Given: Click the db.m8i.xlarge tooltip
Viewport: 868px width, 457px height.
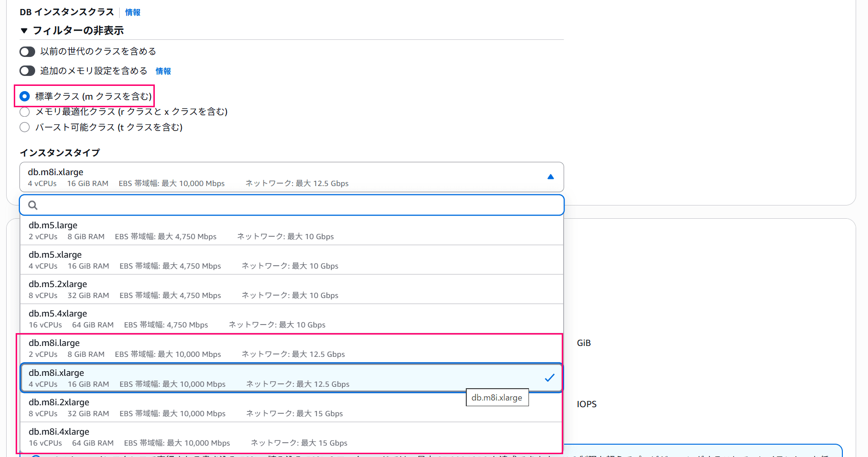Looking at the screenshot, I should [497, 398].
